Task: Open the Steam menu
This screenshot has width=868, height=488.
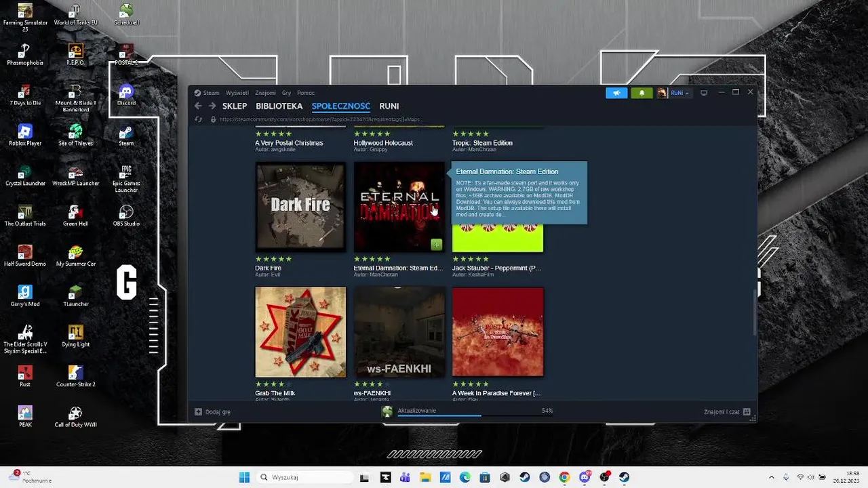Action: pyautogui.click(x=212, y=93)
